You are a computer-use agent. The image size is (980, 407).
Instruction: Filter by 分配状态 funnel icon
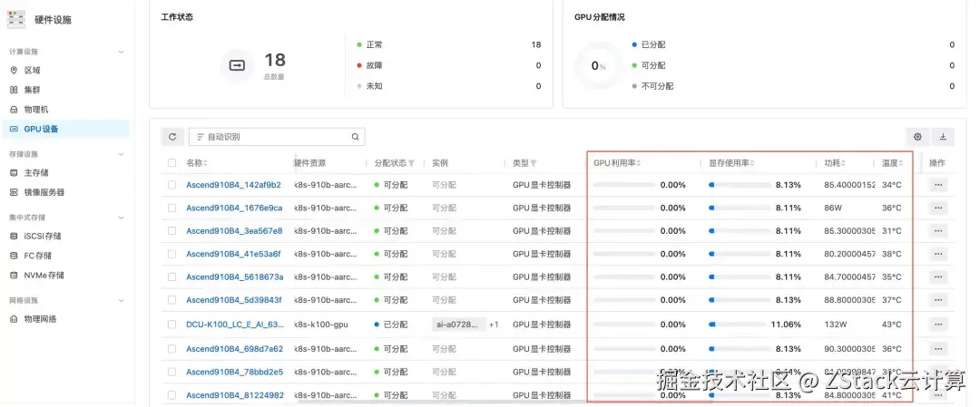tap(412, 163)
